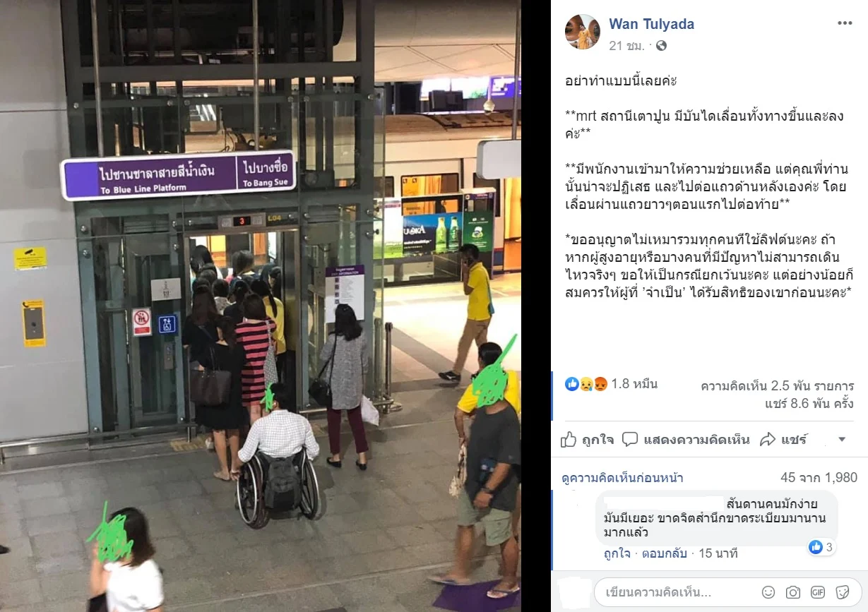Open Wan Tulyada's profile name link

click(x=652, y=24)
